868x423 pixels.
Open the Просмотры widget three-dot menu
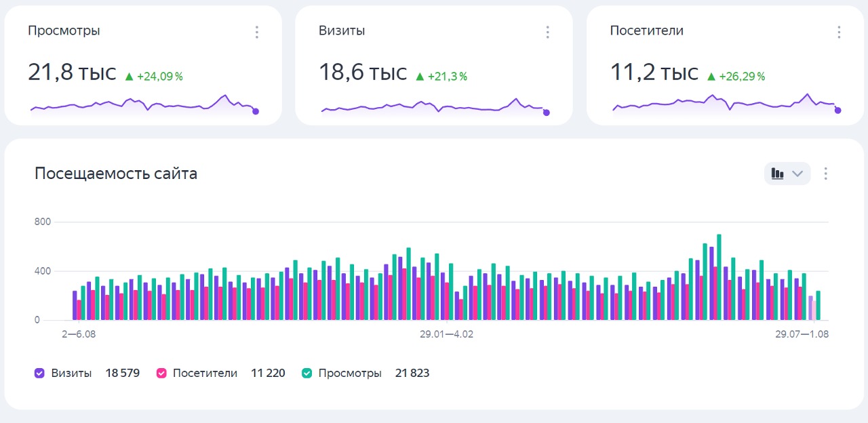tap(256, 32)
